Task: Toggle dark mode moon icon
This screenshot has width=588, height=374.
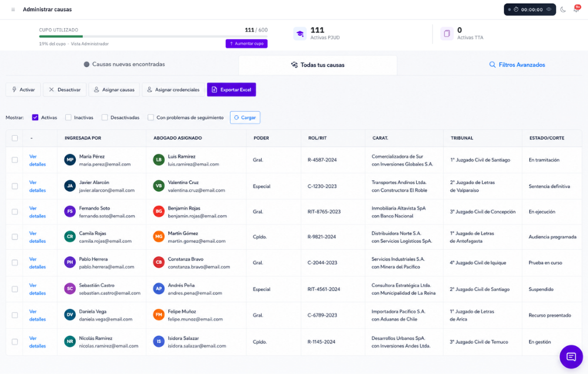Action: tap(563, 10)
